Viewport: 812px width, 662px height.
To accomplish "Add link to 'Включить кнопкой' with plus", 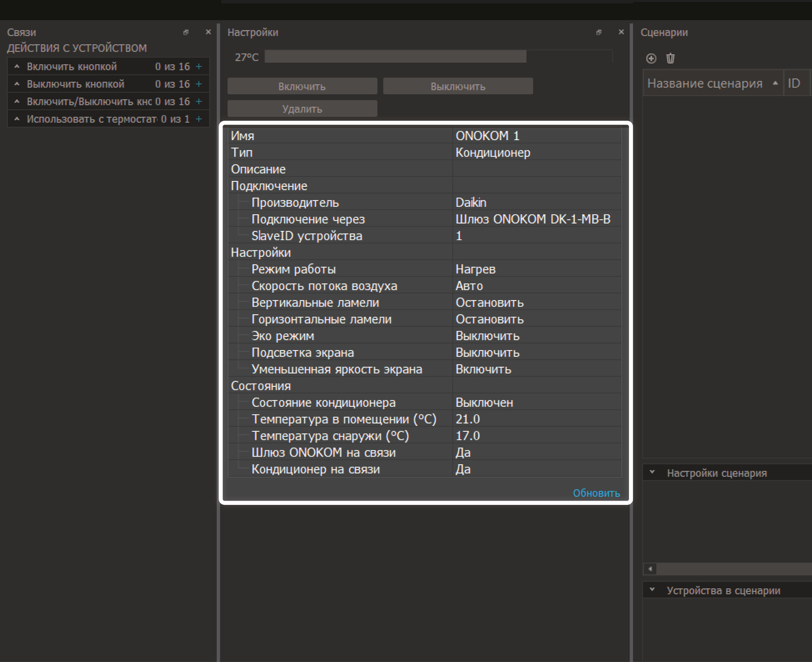I will [x=199, y=67].
